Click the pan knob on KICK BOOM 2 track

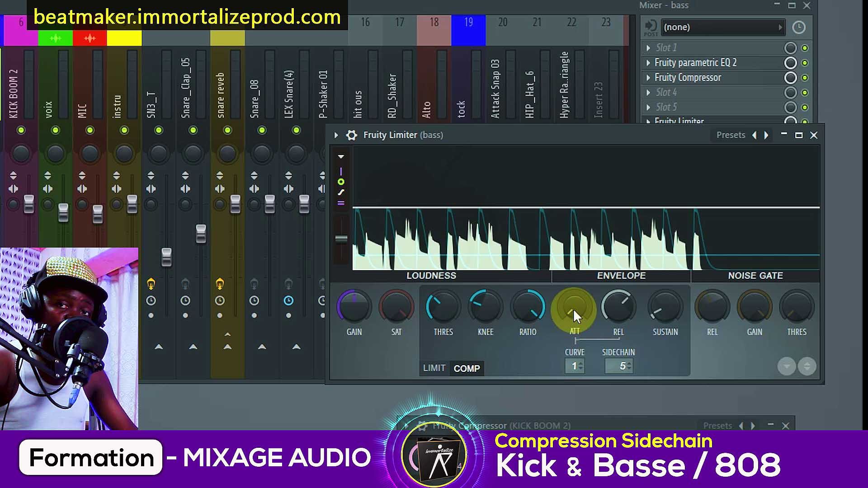coord(21,154)
